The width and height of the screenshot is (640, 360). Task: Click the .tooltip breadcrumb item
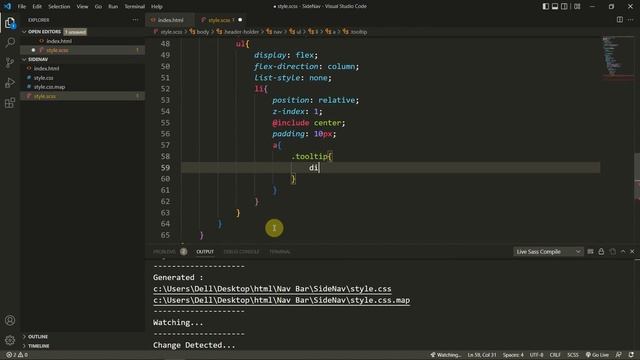(x=355, y=32)
